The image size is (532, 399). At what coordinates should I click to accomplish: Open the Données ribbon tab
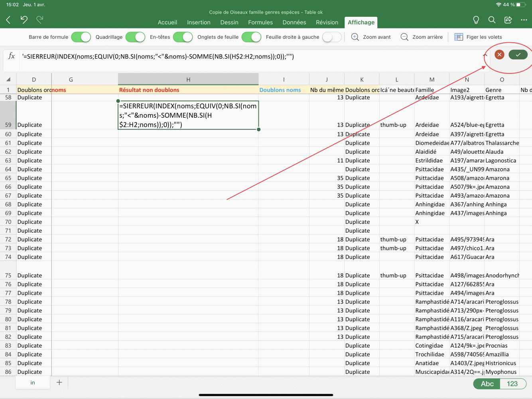[294, 22]
